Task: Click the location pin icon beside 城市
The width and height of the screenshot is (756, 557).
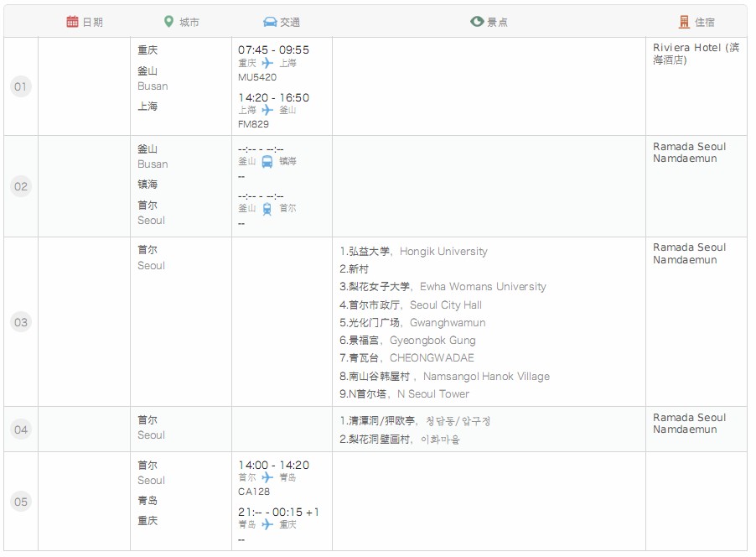Action: click(168, 22)
